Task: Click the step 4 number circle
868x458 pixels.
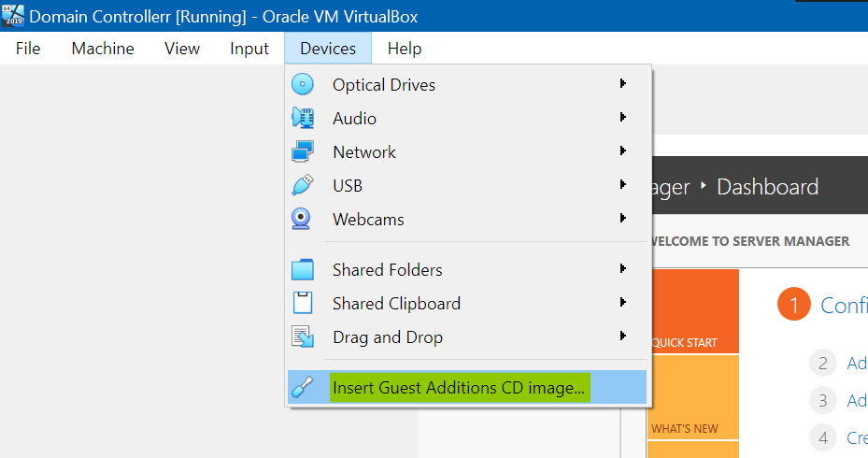Action: pyautogui.click(x=822, y=438)
